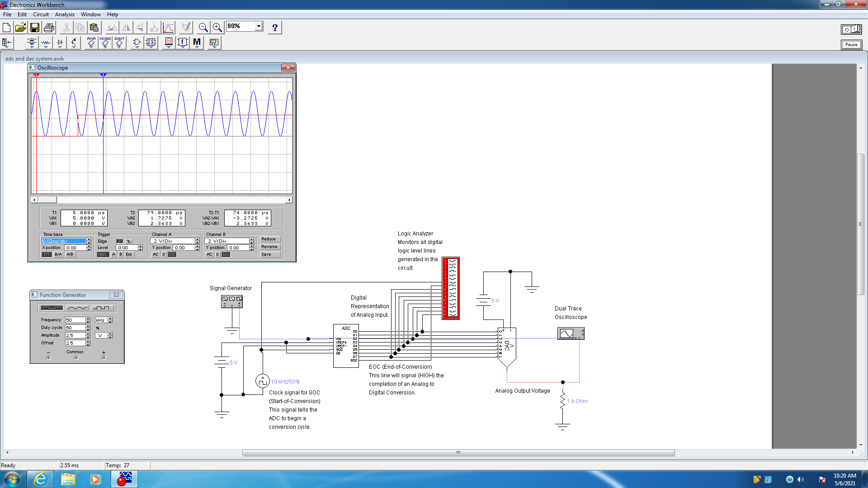
Task: Click the Frequency value spinner arrows
Action: pyautogui.click(x=88, y=320)
